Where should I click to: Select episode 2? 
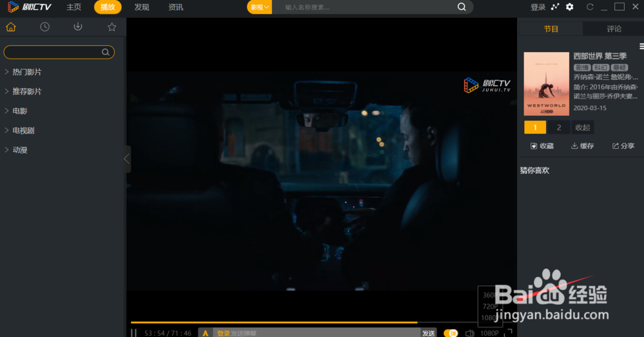(x=558, y=128)
